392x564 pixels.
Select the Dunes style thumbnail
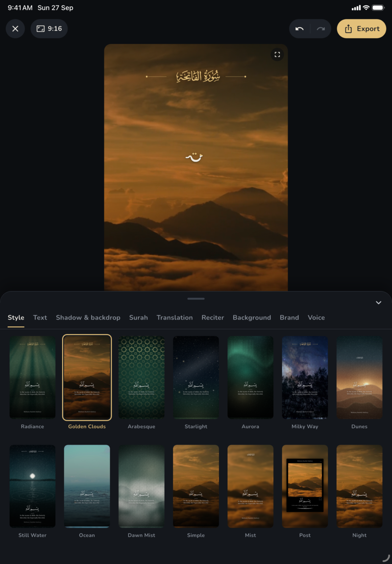(359, 377)
